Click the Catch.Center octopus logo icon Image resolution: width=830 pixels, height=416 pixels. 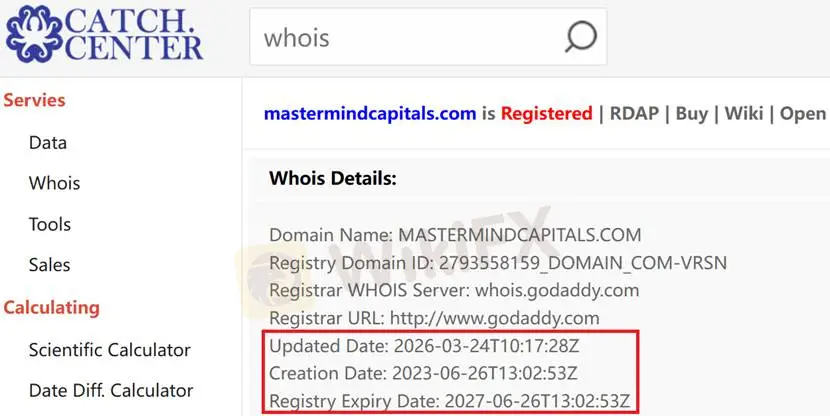[34, 34]
